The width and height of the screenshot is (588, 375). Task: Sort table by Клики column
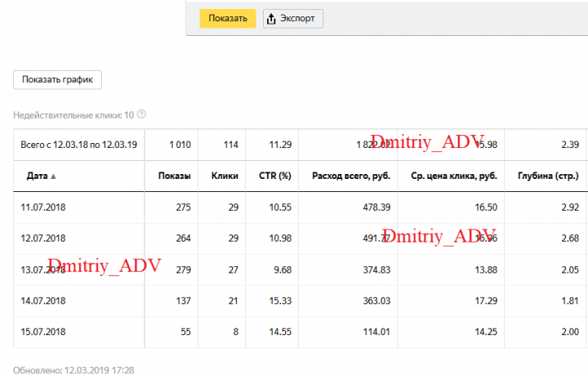[x=225, y=176]
